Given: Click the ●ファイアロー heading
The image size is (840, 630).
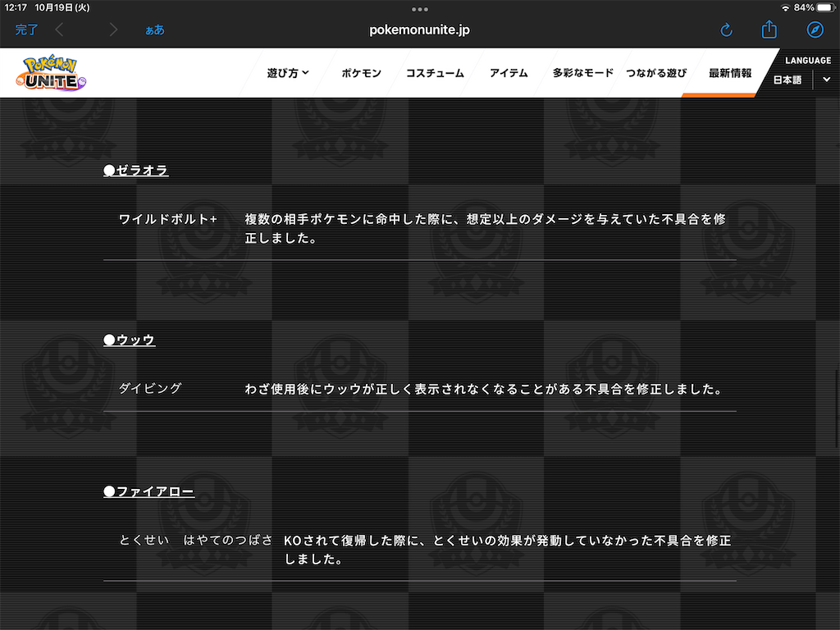Looking at the screenshot, I should tap(149, 492).
